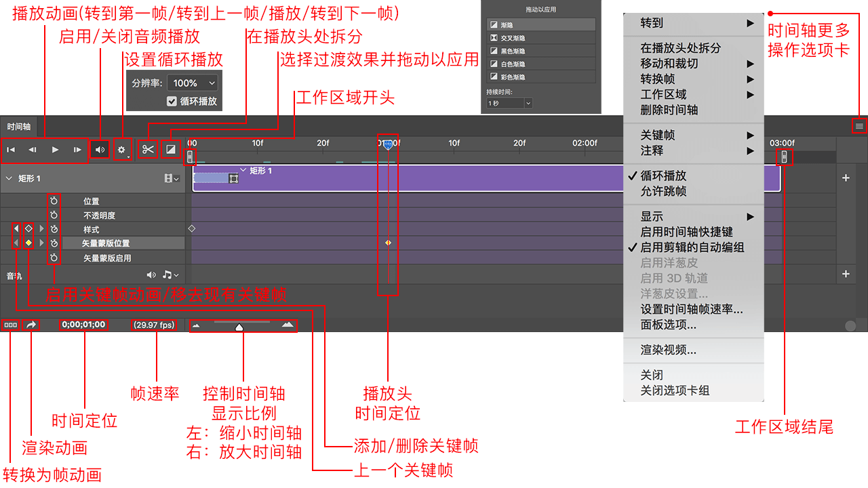Mute audio playback with the speaker button

[x=100, y=150]
